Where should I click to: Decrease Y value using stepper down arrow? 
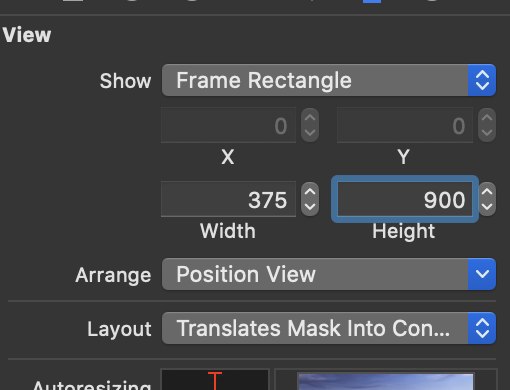[x=487, y=133]
